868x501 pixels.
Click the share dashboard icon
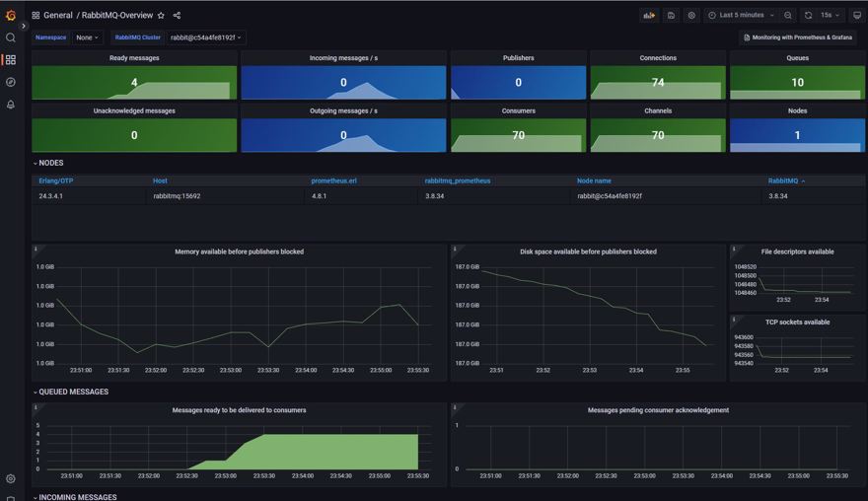[177, 16]
